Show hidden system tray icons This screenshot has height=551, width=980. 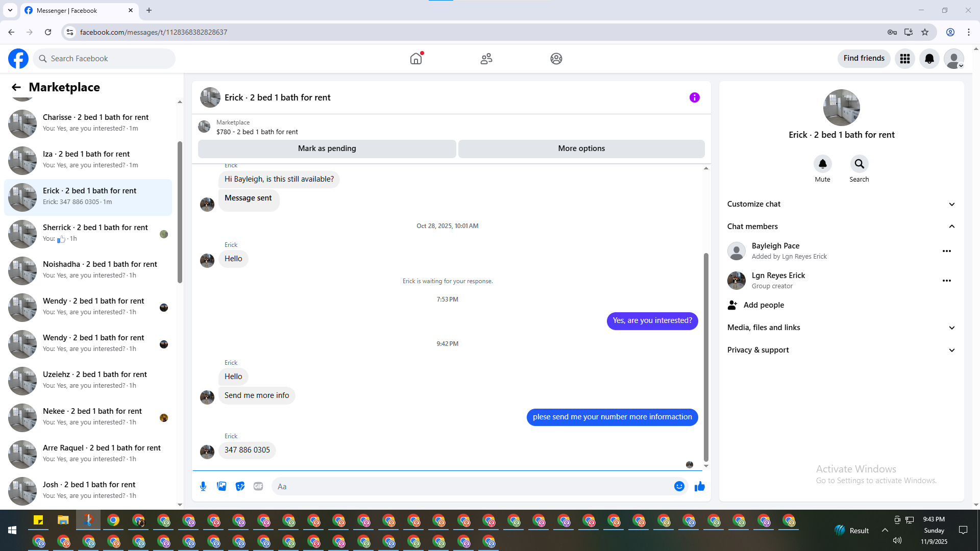885,531
